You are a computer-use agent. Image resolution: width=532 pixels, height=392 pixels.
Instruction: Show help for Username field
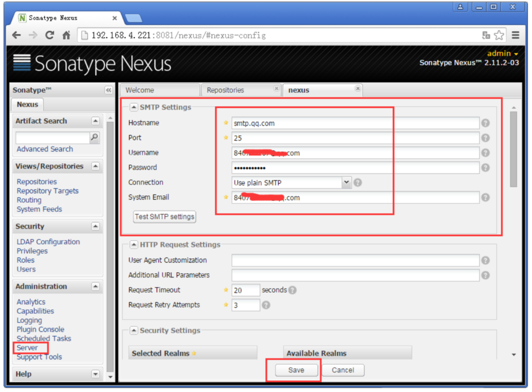pos(485,152)
